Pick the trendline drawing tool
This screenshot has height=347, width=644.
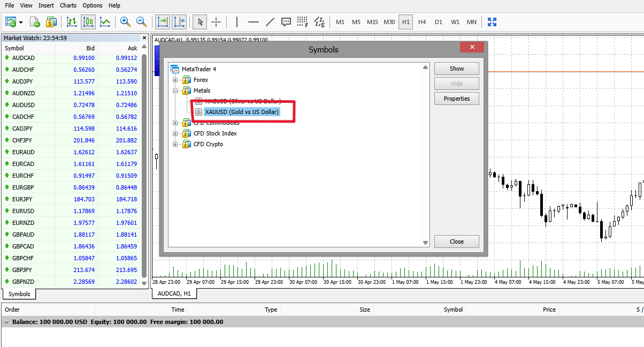tap(270, 22)
